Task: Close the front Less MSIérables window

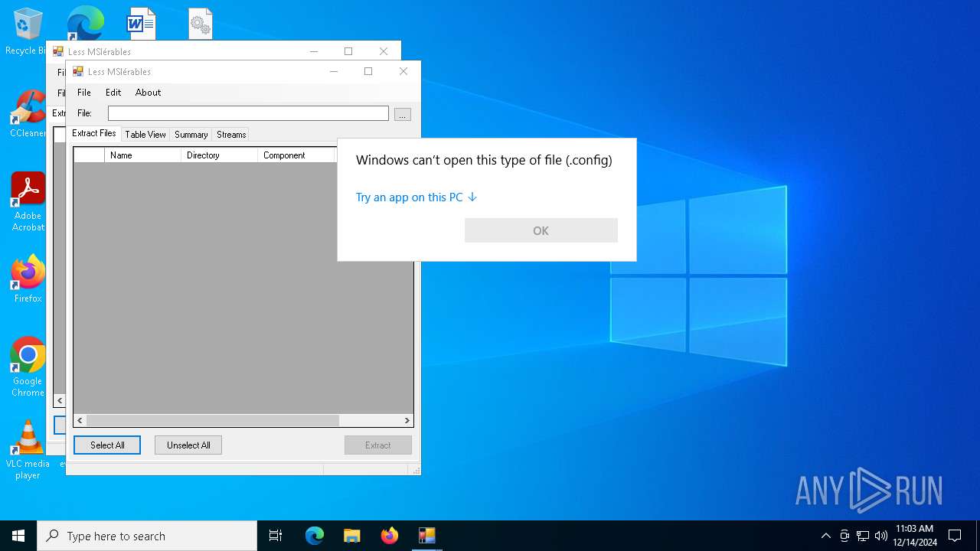Action: [403, 71]
